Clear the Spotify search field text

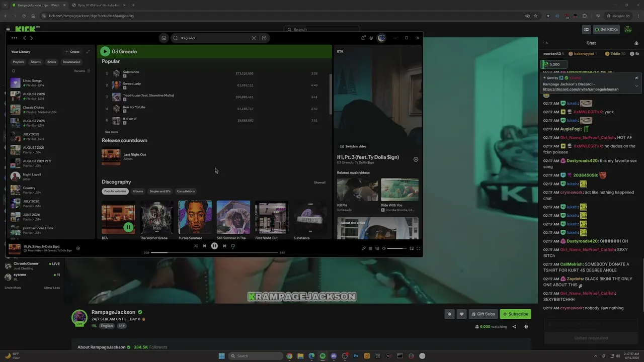(x=254, y=38)
